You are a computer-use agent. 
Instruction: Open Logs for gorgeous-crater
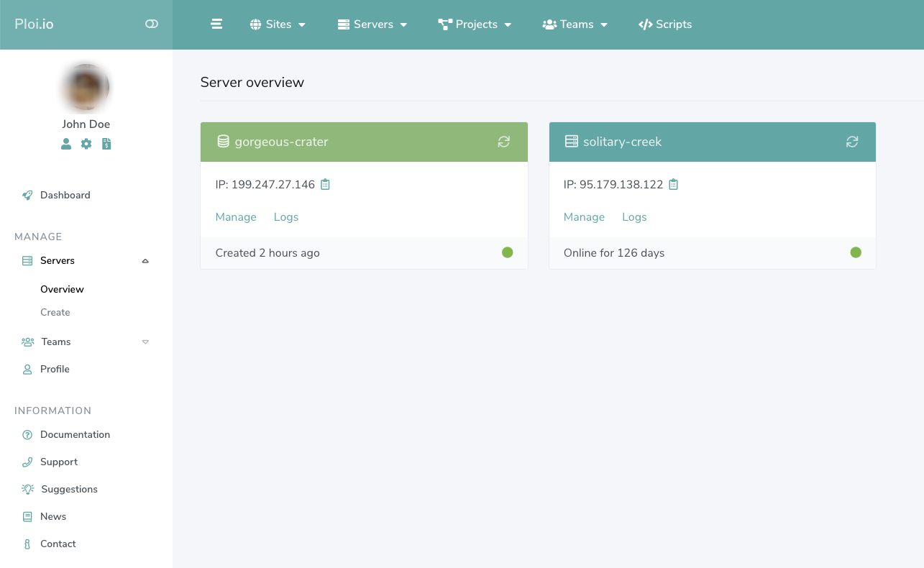286,217
